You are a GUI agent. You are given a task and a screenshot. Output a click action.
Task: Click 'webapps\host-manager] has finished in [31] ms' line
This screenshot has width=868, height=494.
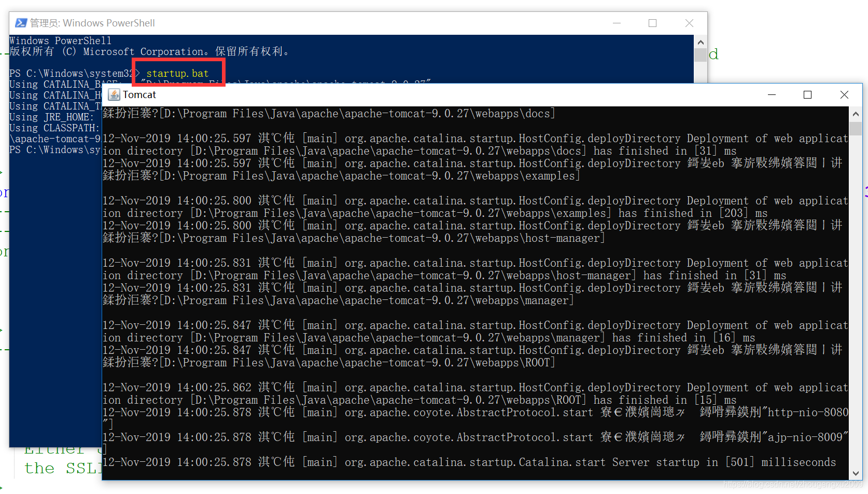(x=444, y=276)
